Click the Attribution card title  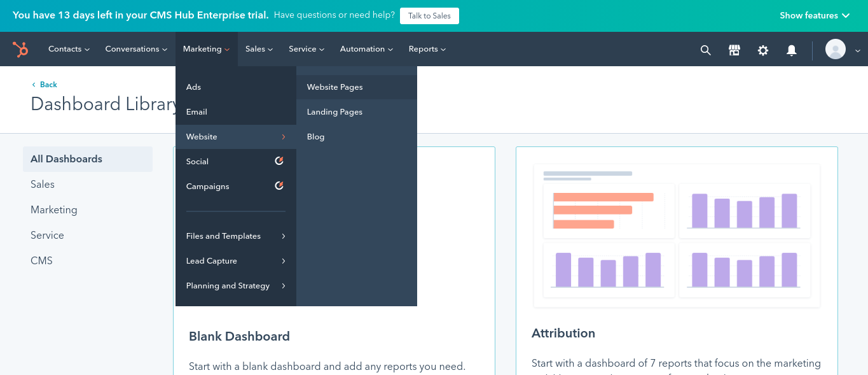click(x=563, y=333)
